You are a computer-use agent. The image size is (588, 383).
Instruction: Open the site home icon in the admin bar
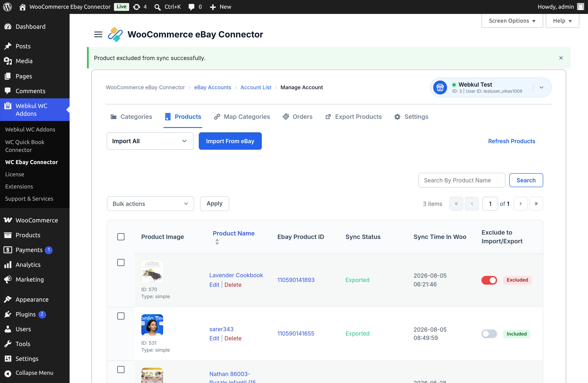(22, 7)
